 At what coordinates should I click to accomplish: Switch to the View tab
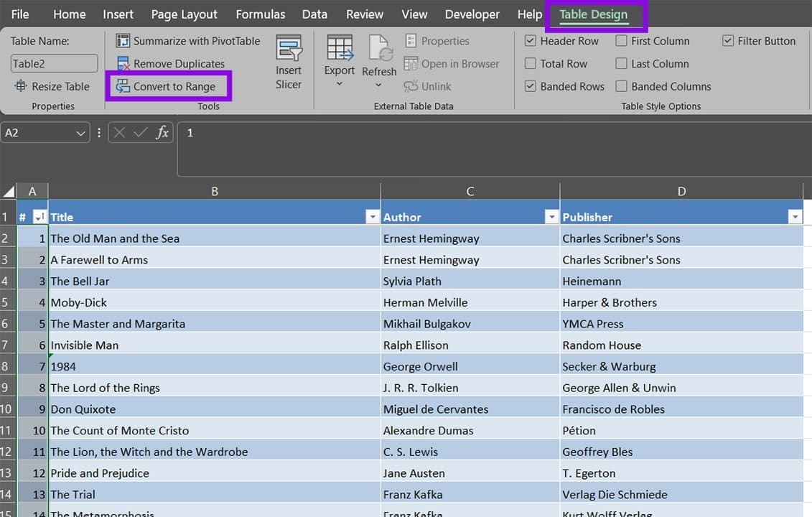coord(415,14)
